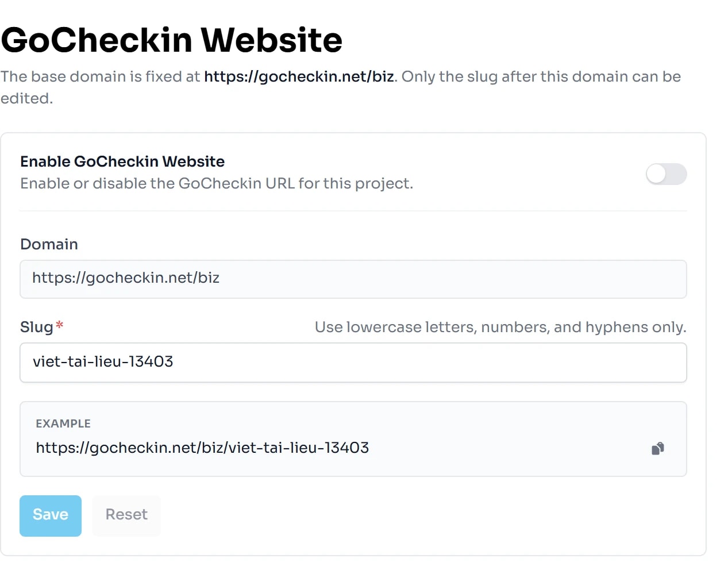Click the Domain field showing https://gocheckin.net/biz
The image size is (728, 570).
[353, 279]
